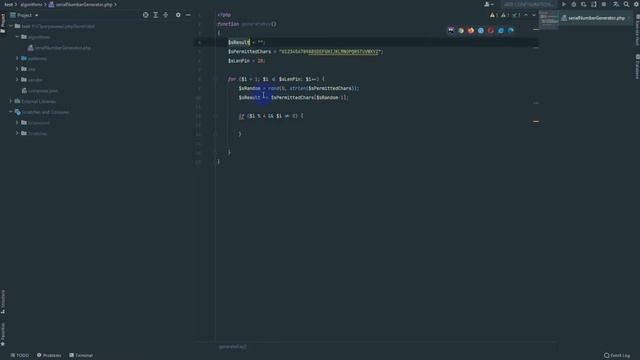This screenshot has width=640, height=360.
Task: Collapse the test project root node
Action: click(x=11, y=26)
